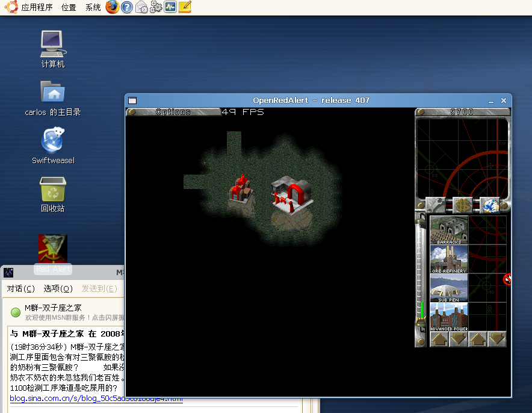Select the carlos 的主目录 home folder icon
Screen dimensions: 532x413
(x=53, y=98)
